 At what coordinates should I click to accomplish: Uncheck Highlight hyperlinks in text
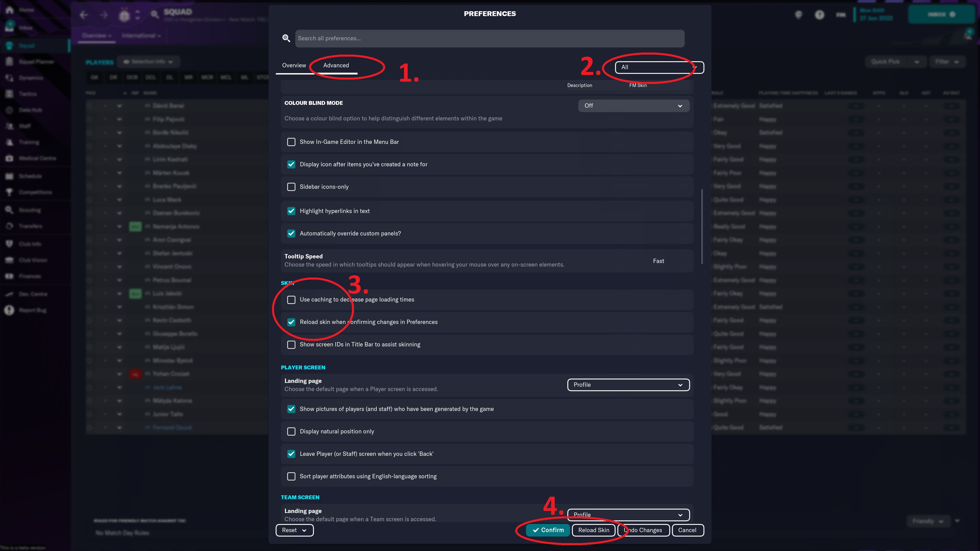pos(291,211)
